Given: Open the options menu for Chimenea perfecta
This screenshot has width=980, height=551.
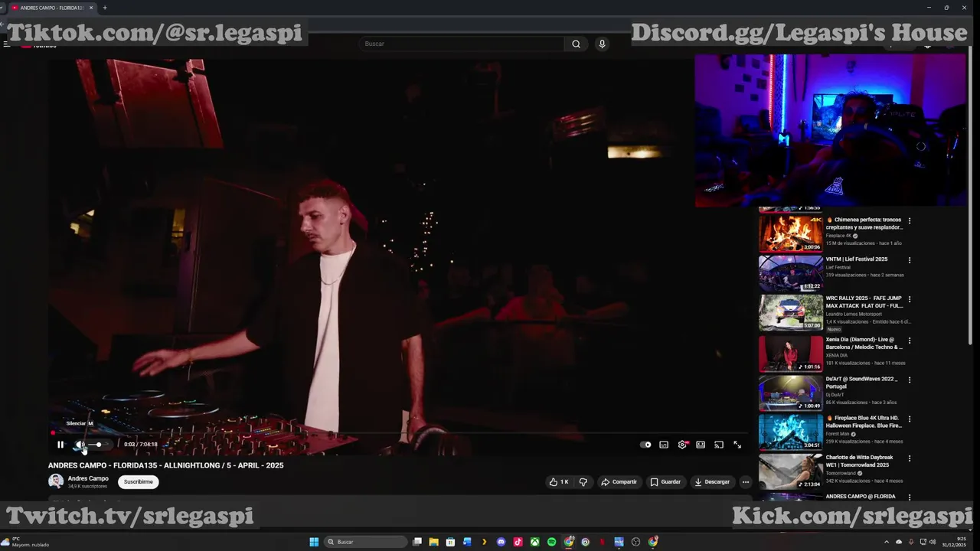Looking at the screenshot, I should coord(910,220).
